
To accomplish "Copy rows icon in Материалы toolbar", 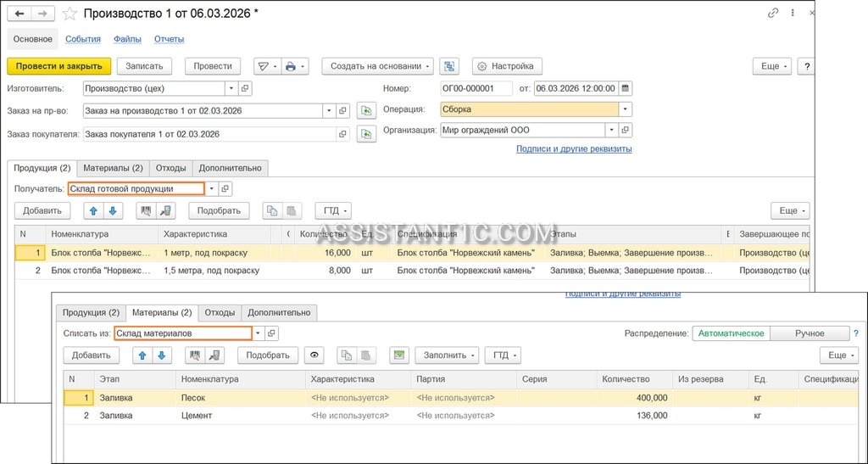I will [347, 355].
